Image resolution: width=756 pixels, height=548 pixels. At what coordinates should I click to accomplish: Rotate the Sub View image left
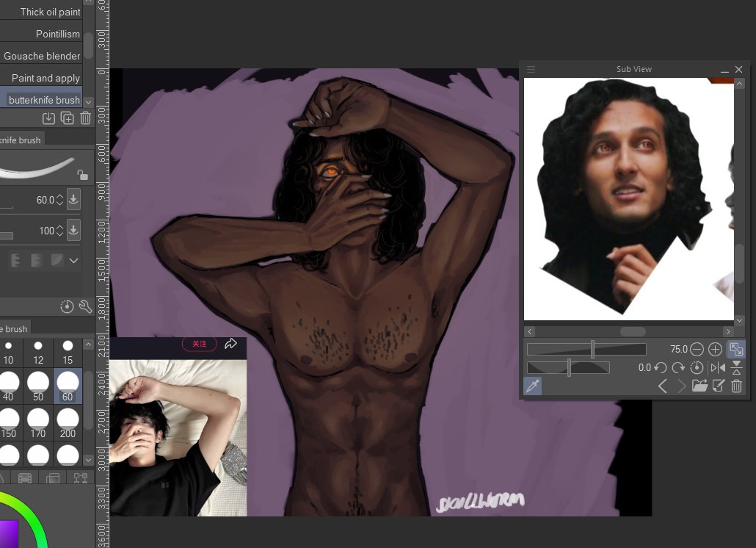(660, 367)
